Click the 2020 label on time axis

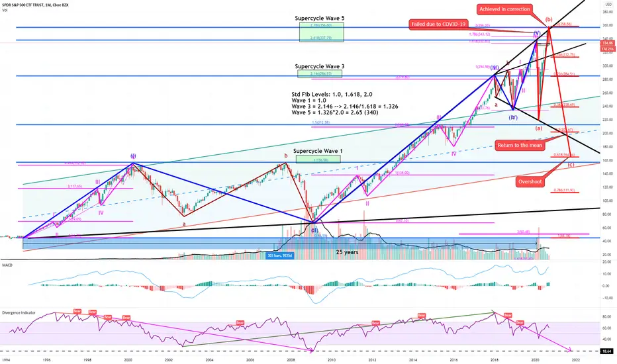click(x=535, y=359)
